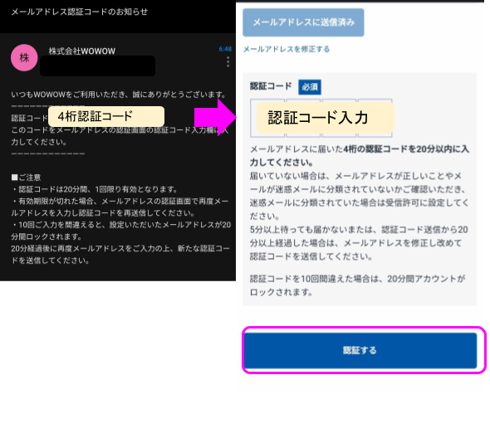Click the 認証する button
Viewport: 490px width, 448px height.
tap(360, 350)
